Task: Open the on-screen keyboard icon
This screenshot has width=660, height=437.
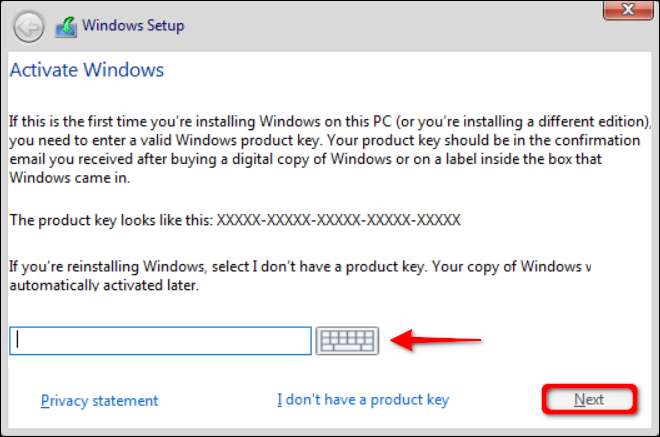Action: coord(347,341)
